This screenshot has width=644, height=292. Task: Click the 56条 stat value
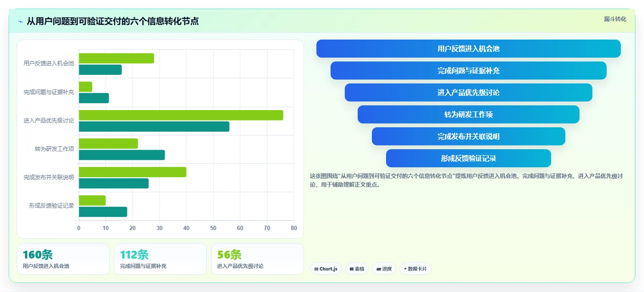(229, 255)
